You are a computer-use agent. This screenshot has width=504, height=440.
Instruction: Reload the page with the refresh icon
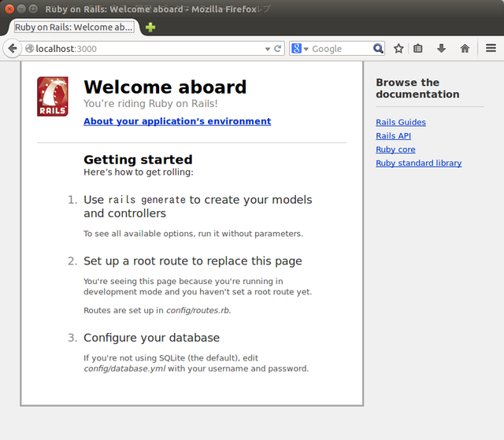point(278,49)
